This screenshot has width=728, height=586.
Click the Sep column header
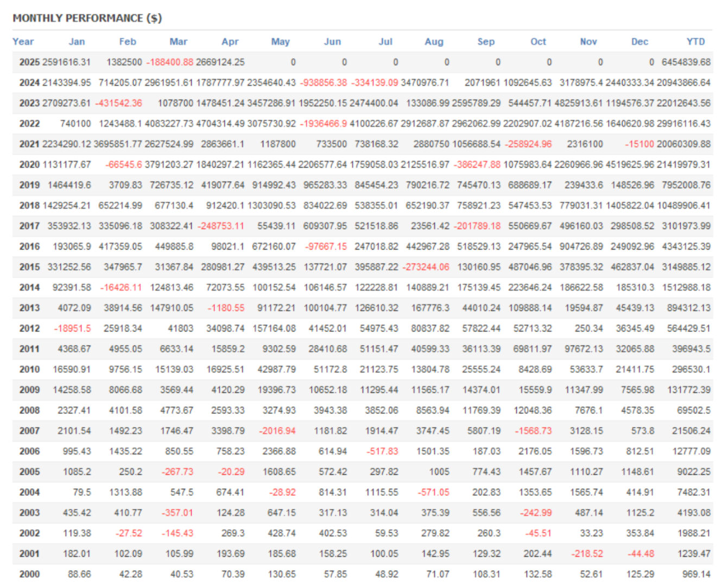[x=486, y=41]
